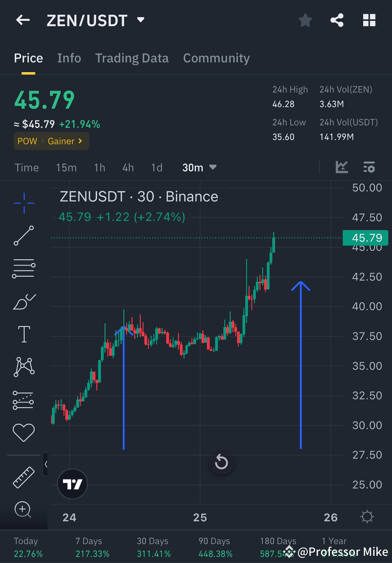392x563 pixels.
Task: Switch to the Trading Data tab
Action: 132,58
